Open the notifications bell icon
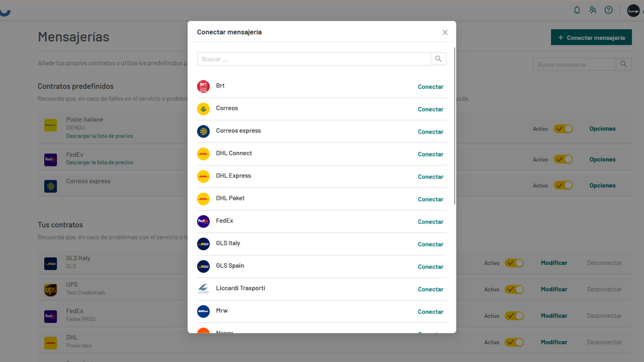This screenshot has height=362, width=644. point(577,10)
